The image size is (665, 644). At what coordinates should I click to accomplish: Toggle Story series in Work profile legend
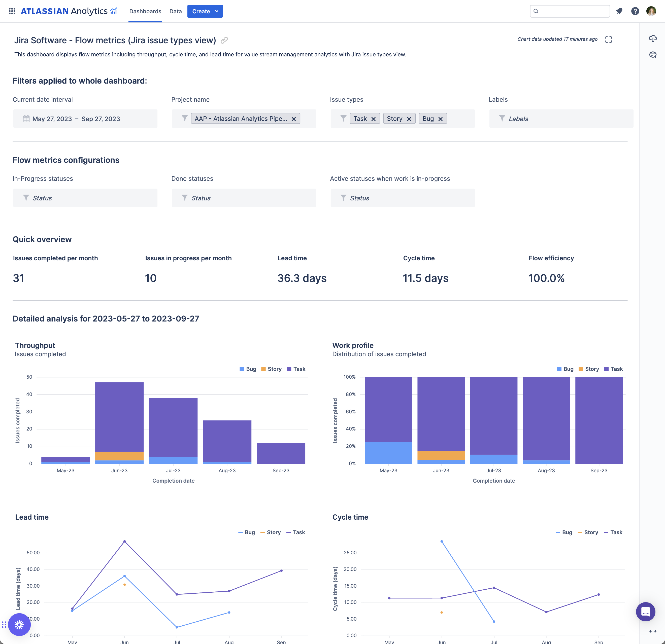(588, 369)
